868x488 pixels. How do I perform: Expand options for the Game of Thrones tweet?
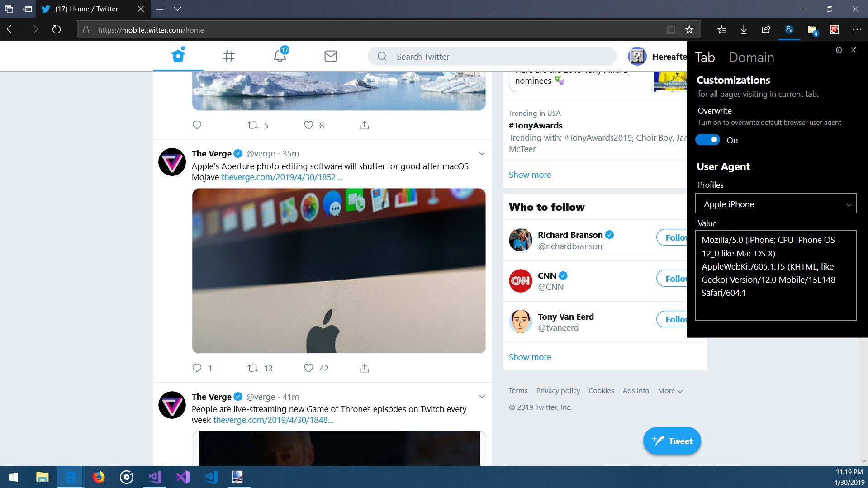(482, 397)
